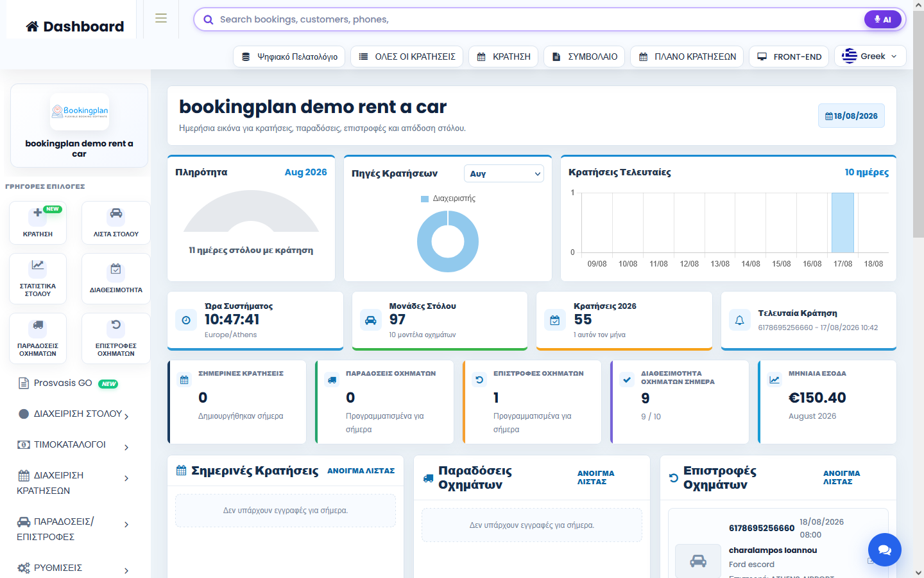Click calendar-check icon in Κρατήσεις 2026

(555, 320)
